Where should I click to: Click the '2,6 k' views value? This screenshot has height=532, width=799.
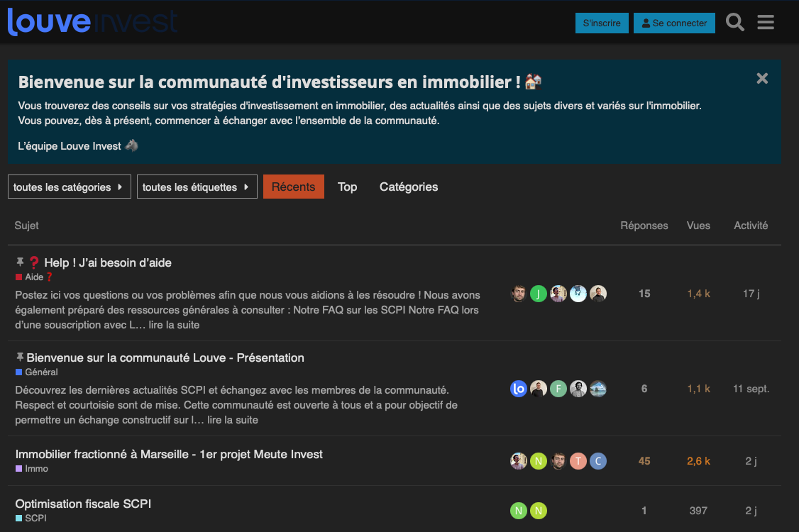698,461
